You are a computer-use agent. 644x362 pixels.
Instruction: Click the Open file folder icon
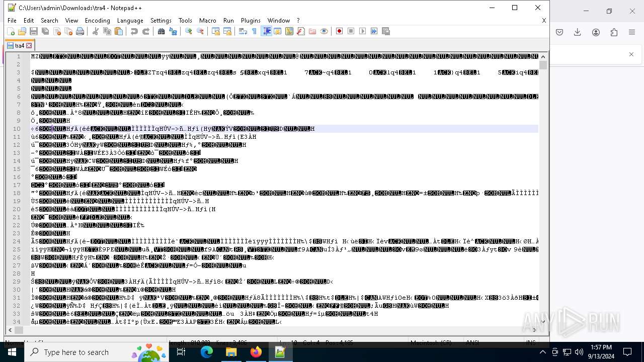coord(22,31)
